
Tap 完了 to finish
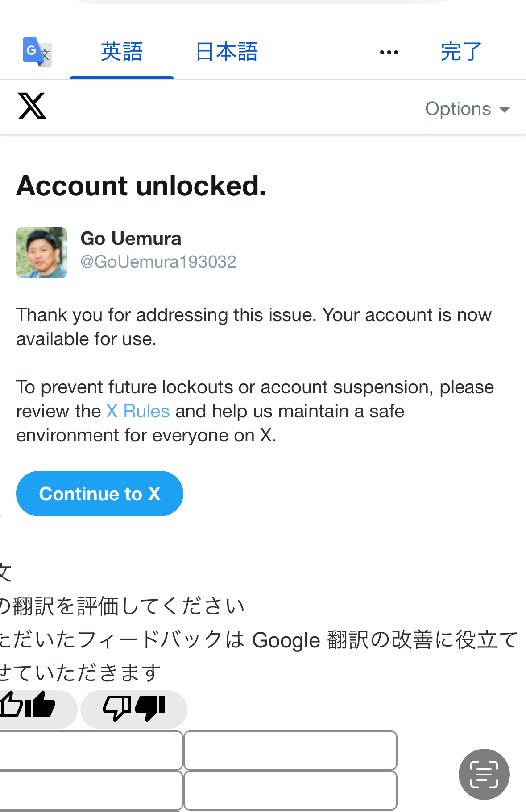point(461,52)
